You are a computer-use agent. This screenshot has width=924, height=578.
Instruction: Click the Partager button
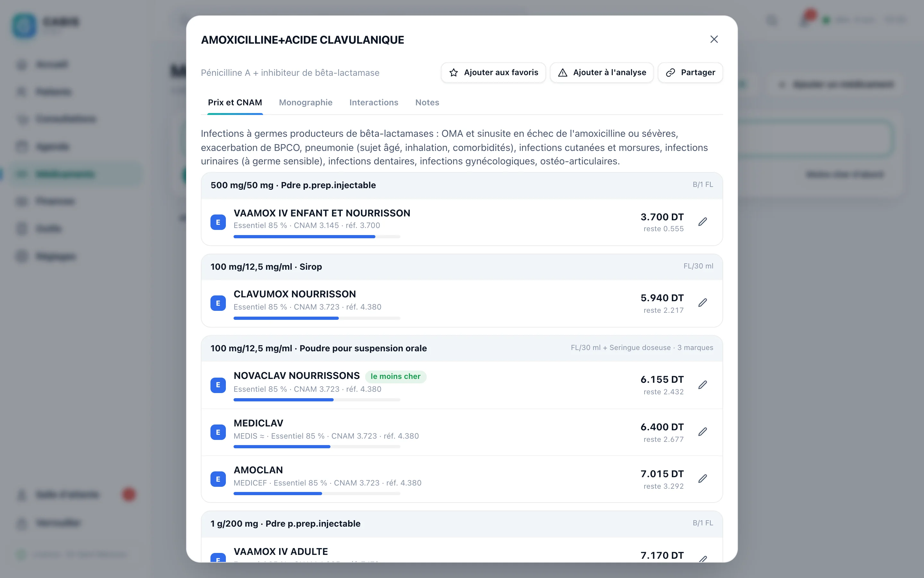coord(690,73)
